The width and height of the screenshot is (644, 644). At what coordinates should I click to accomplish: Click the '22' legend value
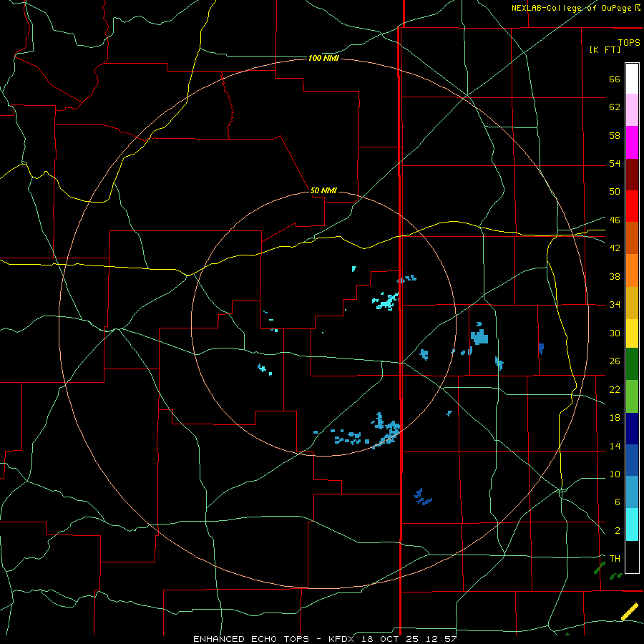[x=615, y=390]
